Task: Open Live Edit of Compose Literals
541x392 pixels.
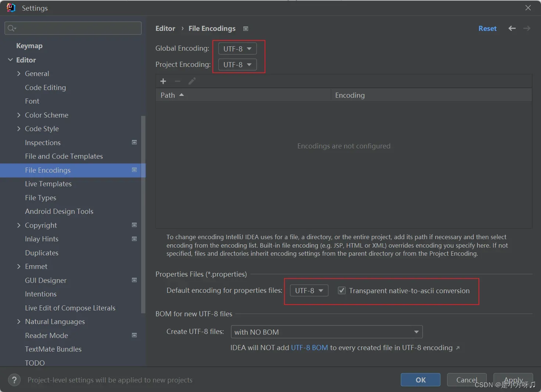Action: point(70,308)
